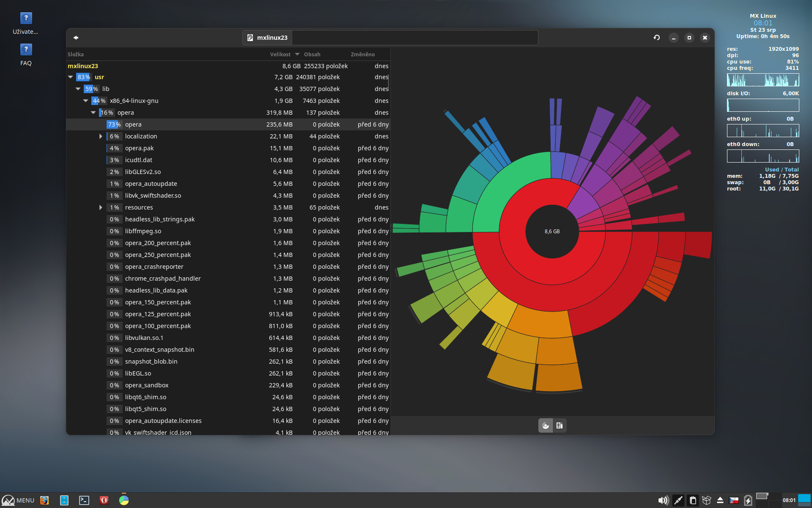This screenshot has width=812, height=508.
Task: Select the headless_lib_strings.pak row
Action: [x=228, y=219]
